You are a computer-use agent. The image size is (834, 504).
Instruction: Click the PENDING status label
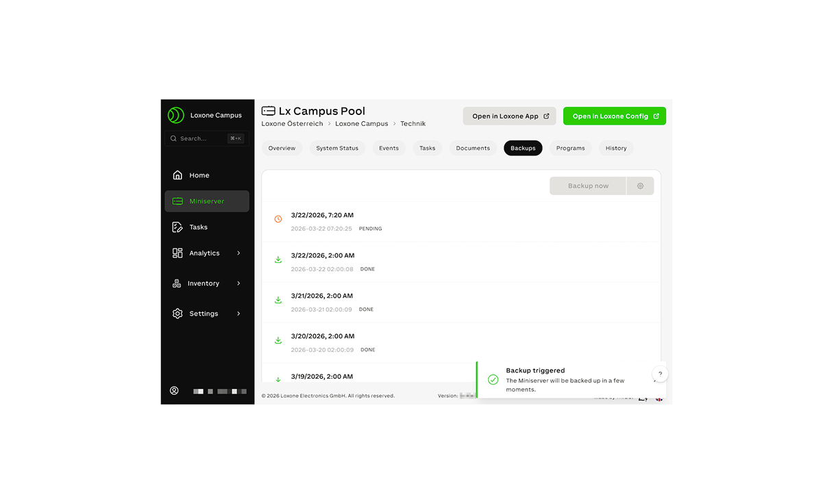[x=371, y=229]
